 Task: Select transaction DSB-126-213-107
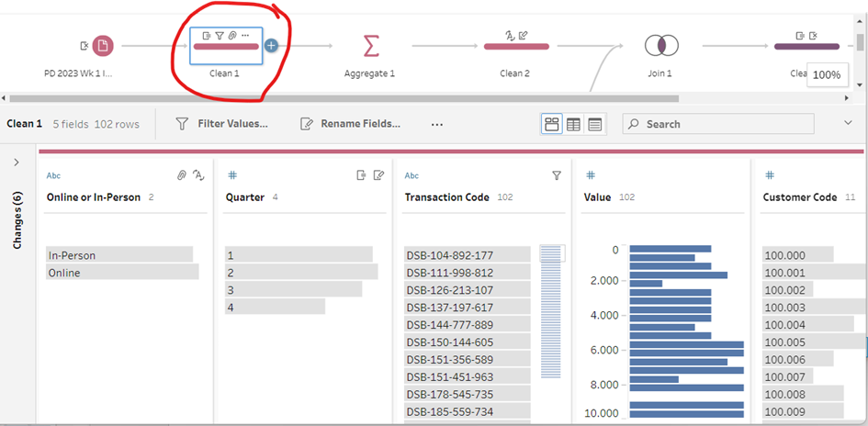coord(468,290)
